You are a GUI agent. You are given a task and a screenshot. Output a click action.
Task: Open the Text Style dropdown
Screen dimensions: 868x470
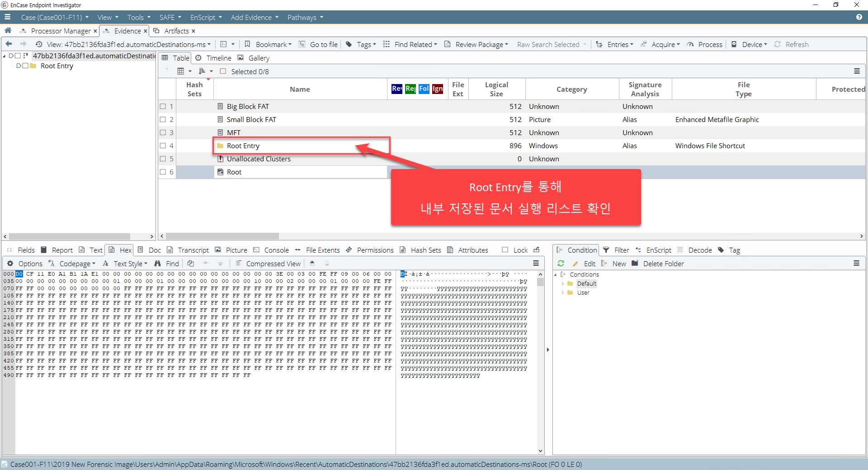coord(125,263)
